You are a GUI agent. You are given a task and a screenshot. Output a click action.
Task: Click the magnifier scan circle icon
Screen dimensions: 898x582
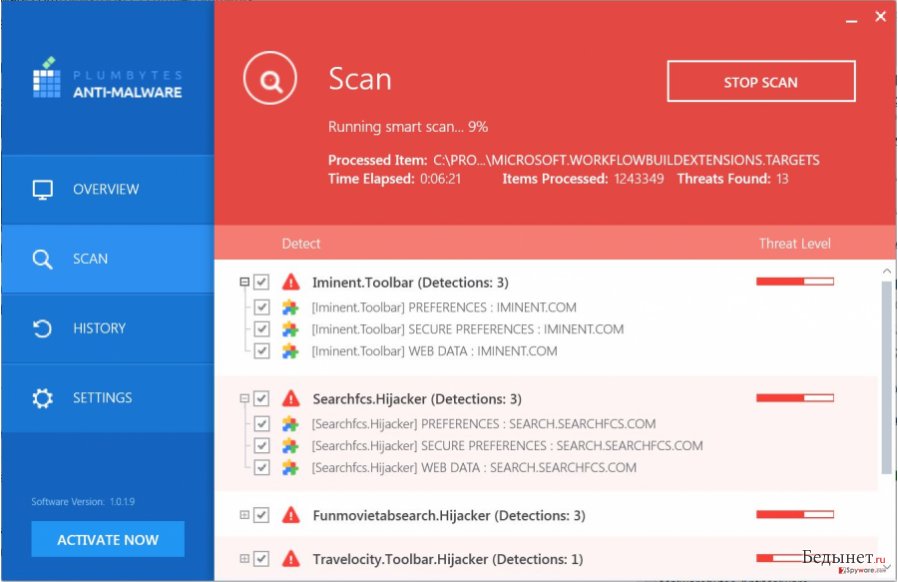270,78
